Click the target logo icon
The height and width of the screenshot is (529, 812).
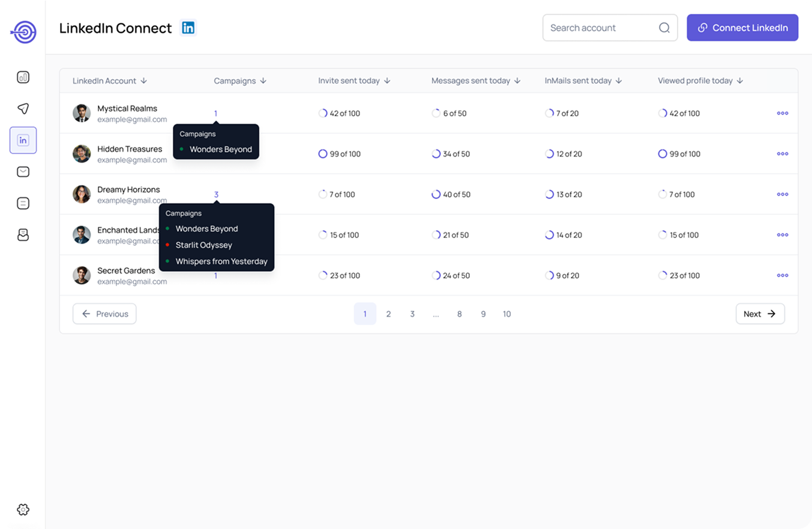point(23,32)
